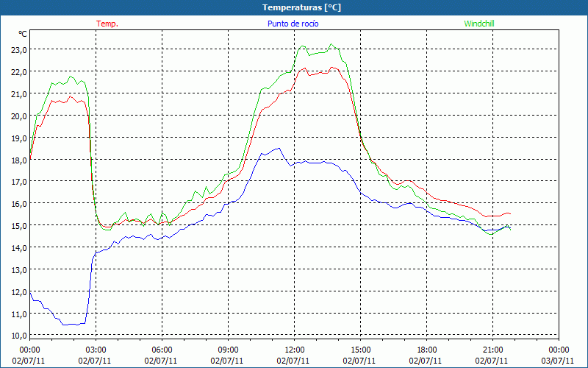
Task: Click the 10,0 y-axis value
Action: coord(19,336)
